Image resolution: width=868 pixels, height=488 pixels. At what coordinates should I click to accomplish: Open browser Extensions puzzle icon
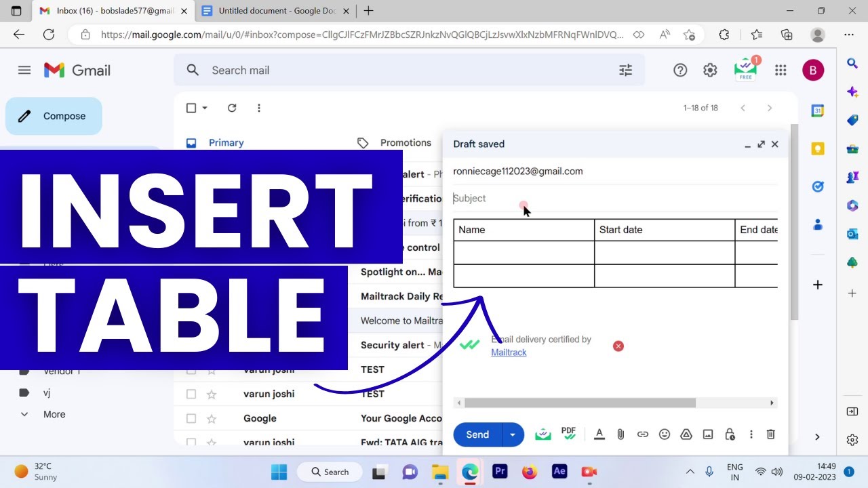[724, 35]
